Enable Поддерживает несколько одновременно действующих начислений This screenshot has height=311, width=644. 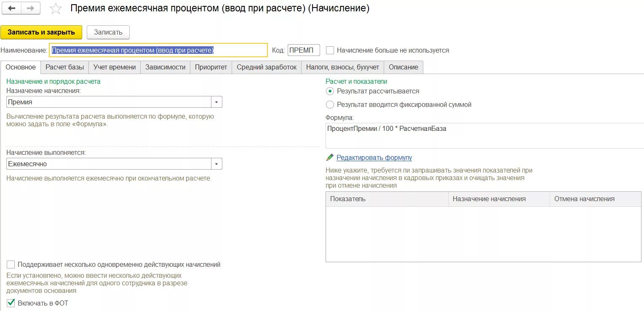click(x=11, y=264)
